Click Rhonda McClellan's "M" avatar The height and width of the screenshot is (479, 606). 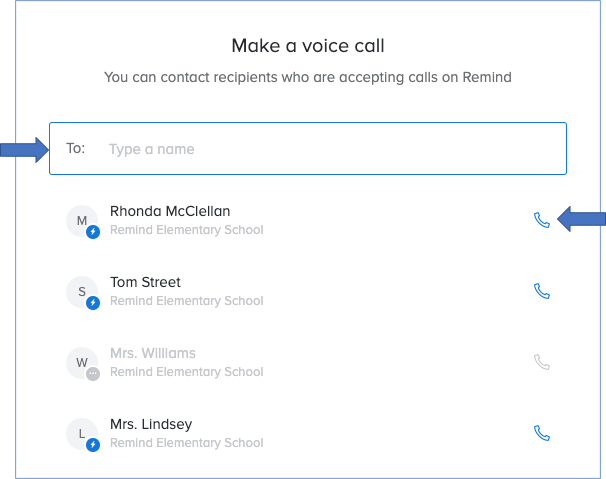(81, 220)
